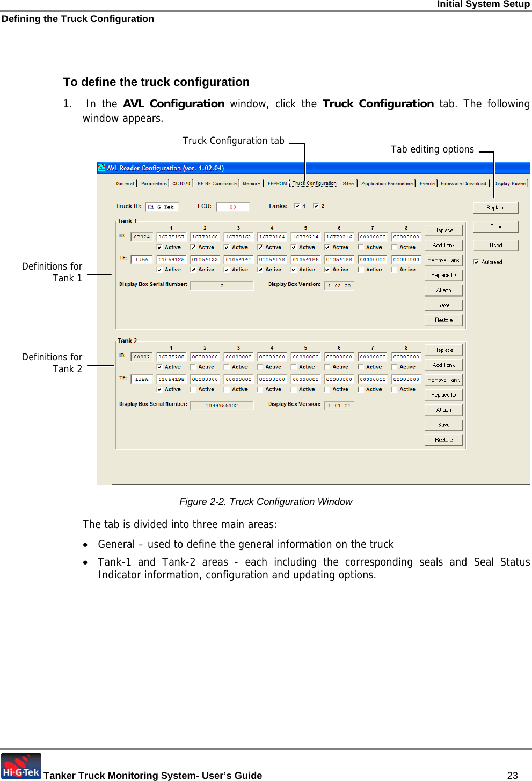
Task: Select the HF RF Commands tab
Action: click(217, 183)
